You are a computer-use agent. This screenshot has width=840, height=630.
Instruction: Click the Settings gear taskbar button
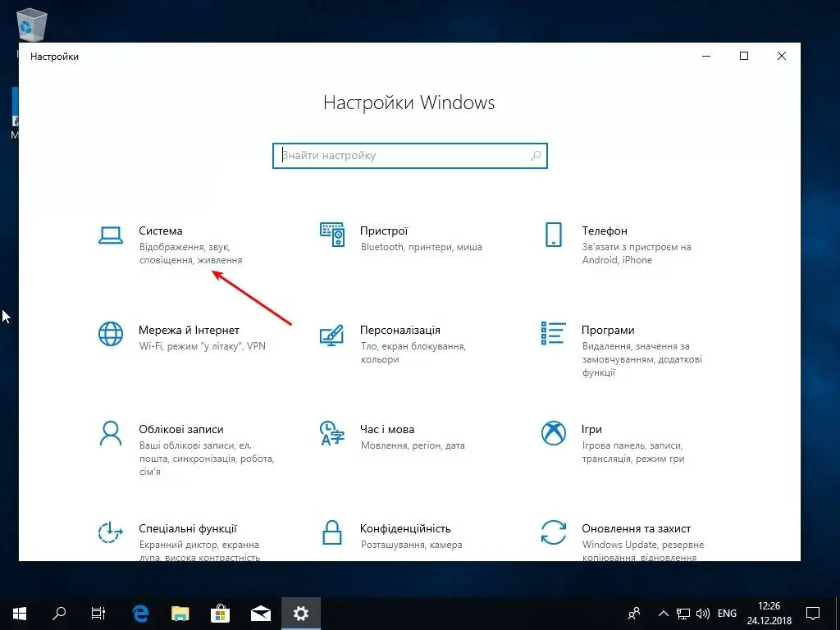click(301, 614)
